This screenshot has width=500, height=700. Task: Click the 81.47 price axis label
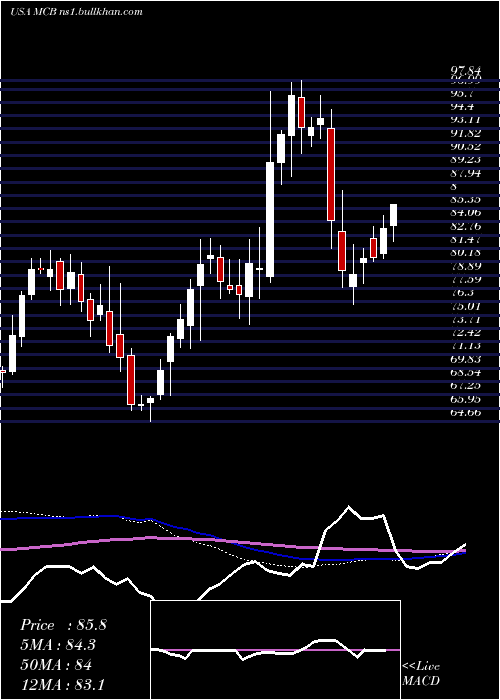(x=467, y=239)
